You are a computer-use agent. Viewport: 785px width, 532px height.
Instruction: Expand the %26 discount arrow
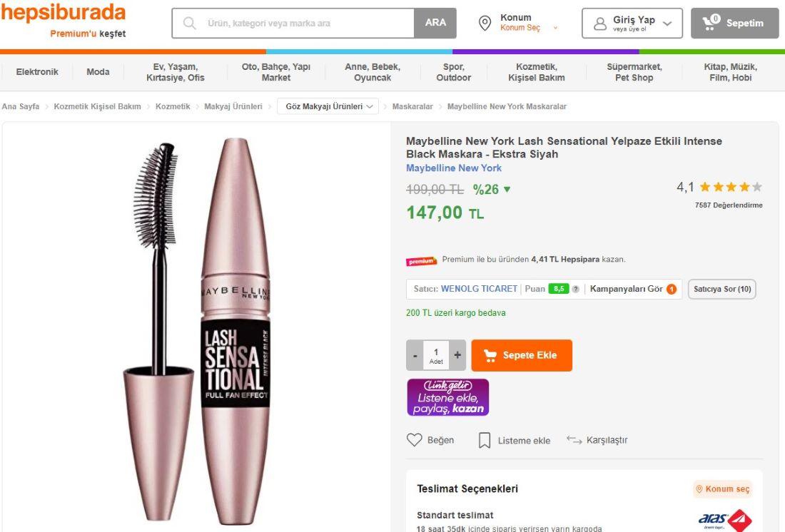pos(507,190)
